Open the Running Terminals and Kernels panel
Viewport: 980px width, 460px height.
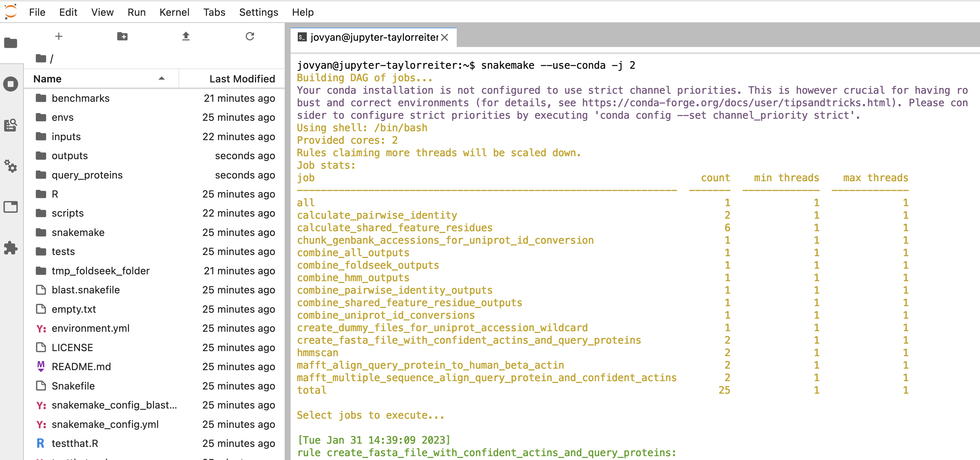click(x=11, y=84)
